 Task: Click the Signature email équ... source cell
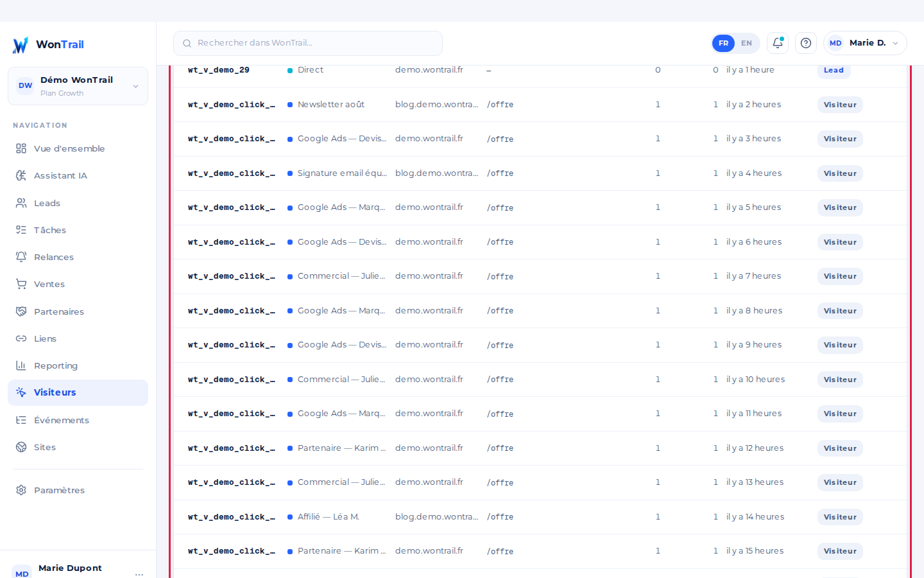[342, 173]
